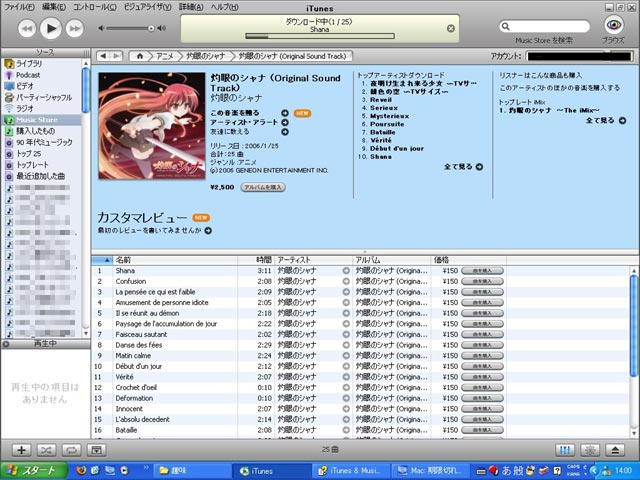Toggle shuffle button

46,450
